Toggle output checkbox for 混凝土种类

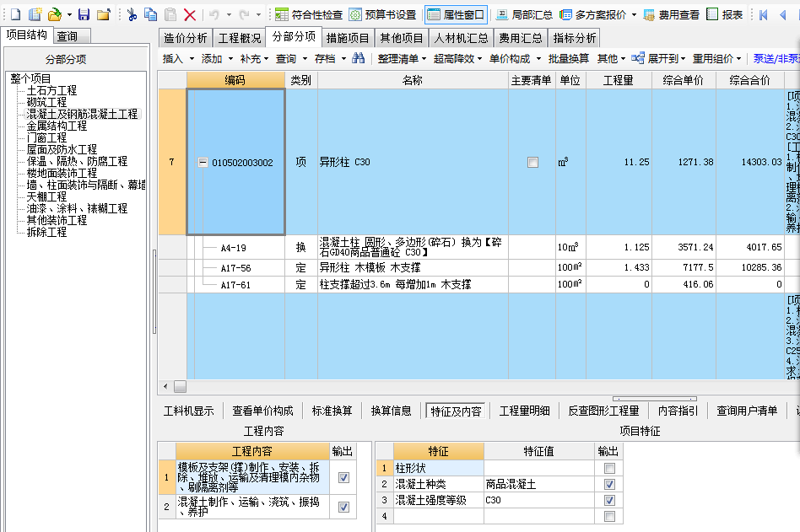[x=609, y=484]
